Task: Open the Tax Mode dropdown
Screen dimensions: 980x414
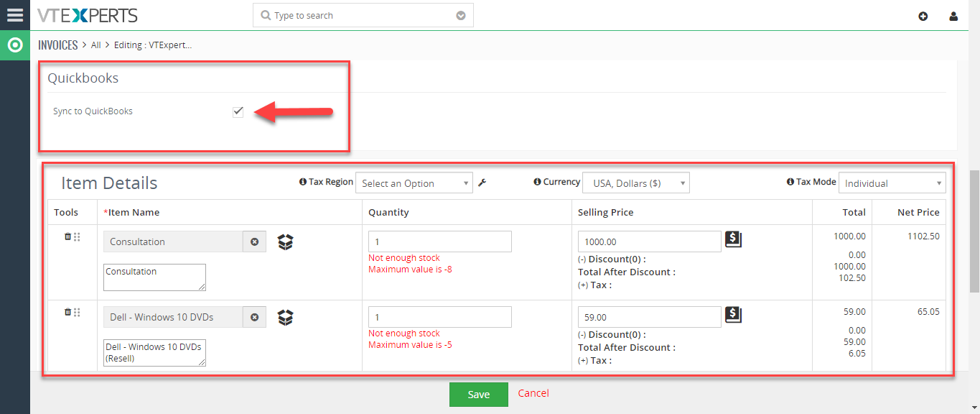Action: coord(892,183)
